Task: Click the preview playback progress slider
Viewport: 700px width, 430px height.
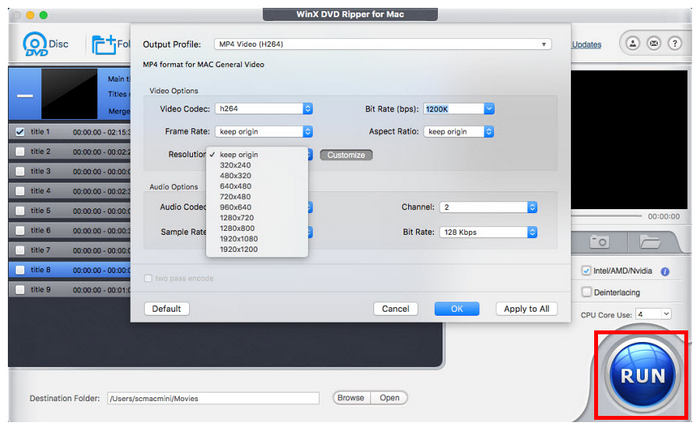Action: coord(607,216)
